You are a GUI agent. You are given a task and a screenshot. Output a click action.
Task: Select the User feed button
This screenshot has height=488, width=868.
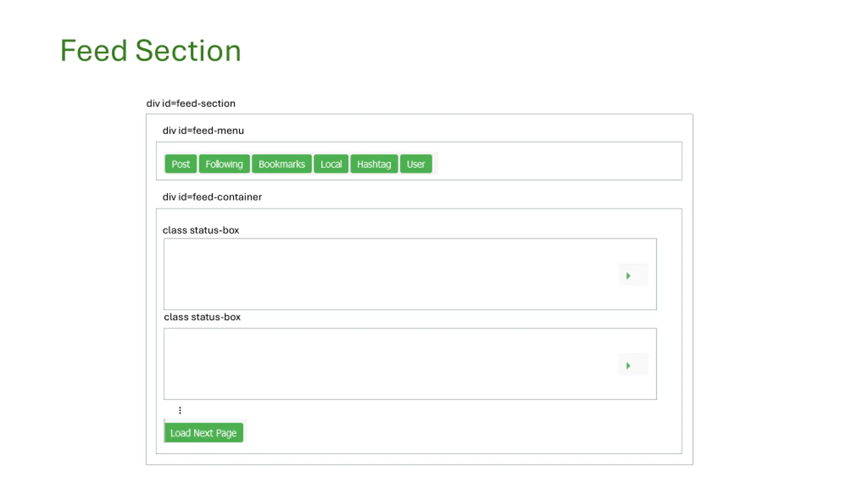(x=416, y=164)
